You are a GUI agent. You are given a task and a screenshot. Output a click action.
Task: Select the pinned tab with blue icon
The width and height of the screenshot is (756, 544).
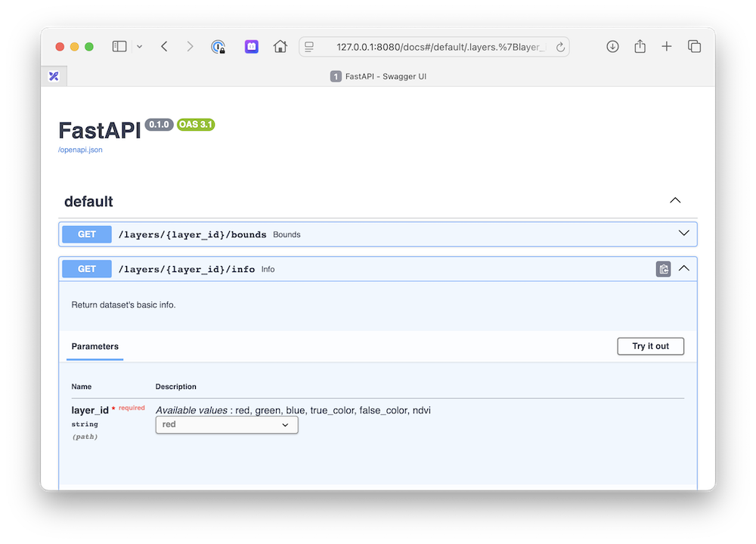coord(54,76)
